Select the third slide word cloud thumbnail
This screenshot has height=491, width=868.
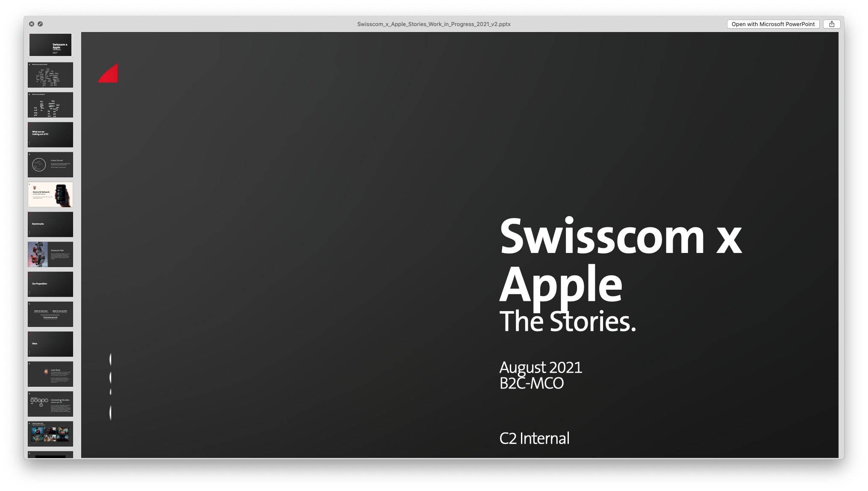(50, 105)
